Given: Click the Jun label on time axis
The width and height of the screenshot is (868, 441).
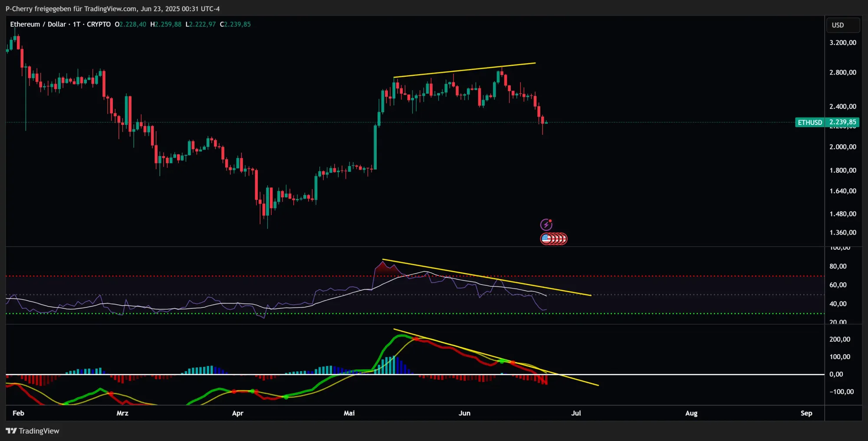Looking at the screenshot, I should [464, 413].
